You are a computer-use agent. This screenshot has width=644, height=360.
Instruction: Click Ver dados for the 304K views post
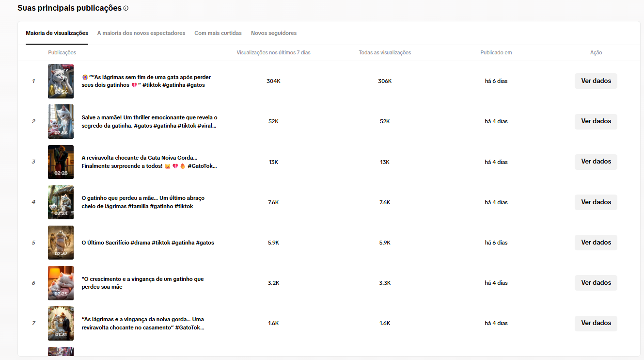(x=596, y=81)
